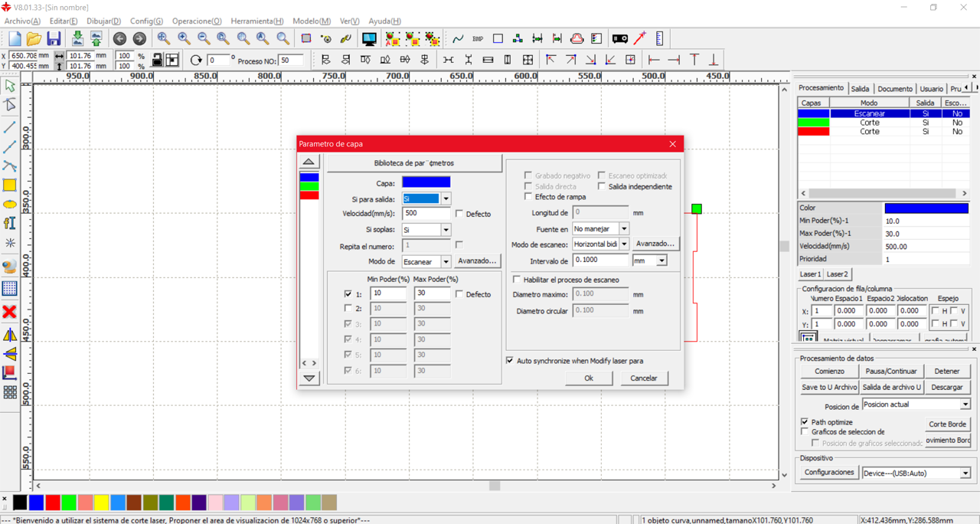Open the array grid tool
980x524 pixels.
pos(10,392)
